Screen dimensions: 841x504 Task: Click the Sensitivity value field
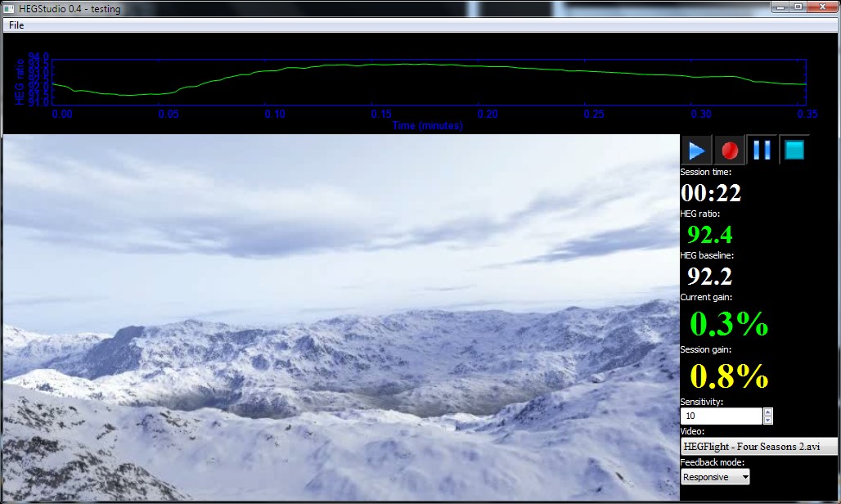pos(720,416)
